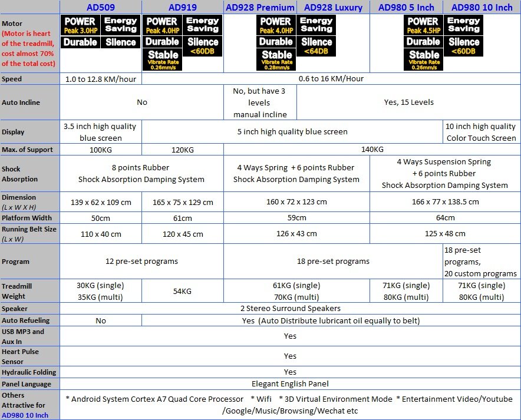Click the 64cm platform width cell
This screenshot has width=521, height=420.
445,218
